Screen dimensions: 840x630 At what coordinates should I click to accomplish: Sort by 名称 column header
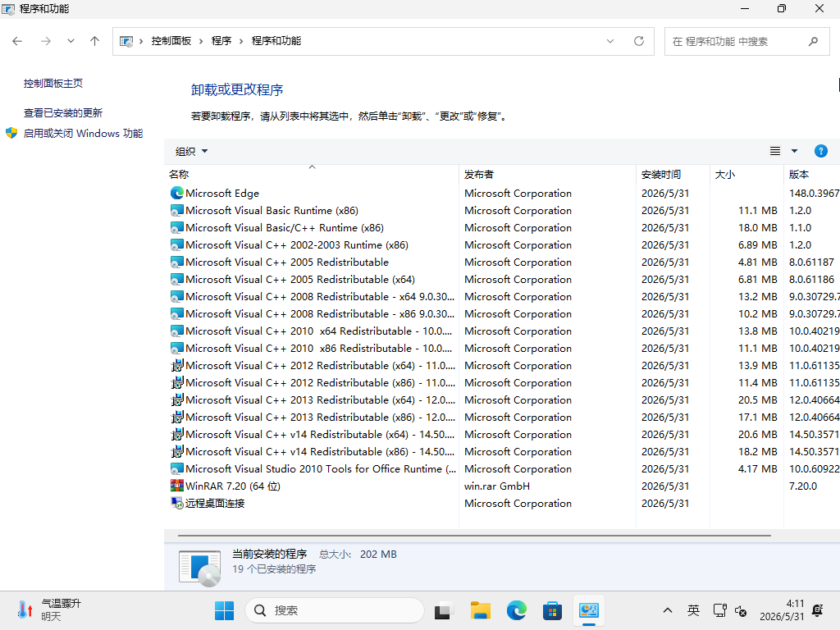(x=312, y=174)
